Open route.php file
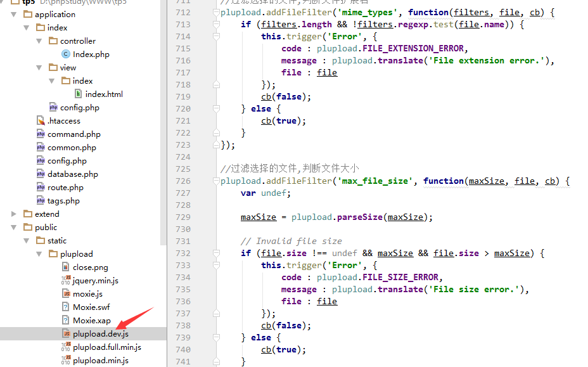The width and height of the screenshot is (588, 367). [x=65, y=188]
